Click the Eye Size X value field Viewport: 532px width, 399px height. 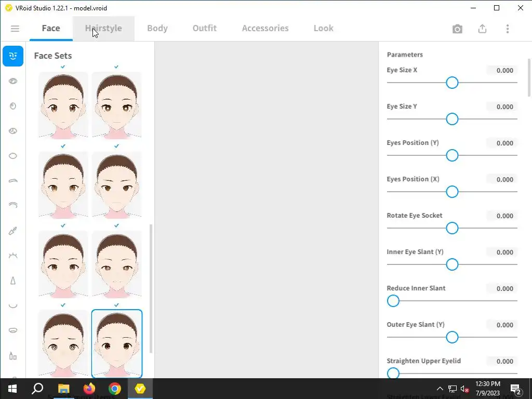point(502,70)
